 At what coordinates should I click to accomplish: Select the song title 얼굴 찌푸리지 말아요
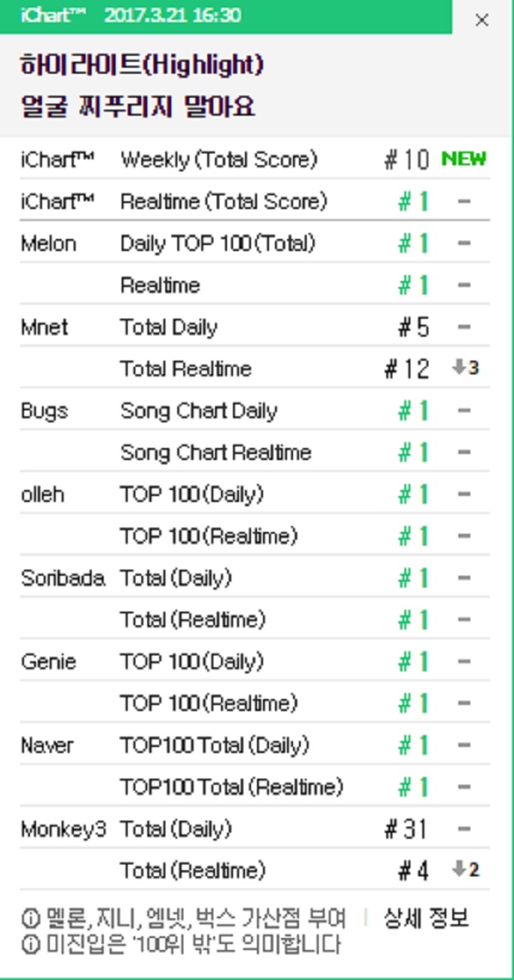[x=137, y=108]
